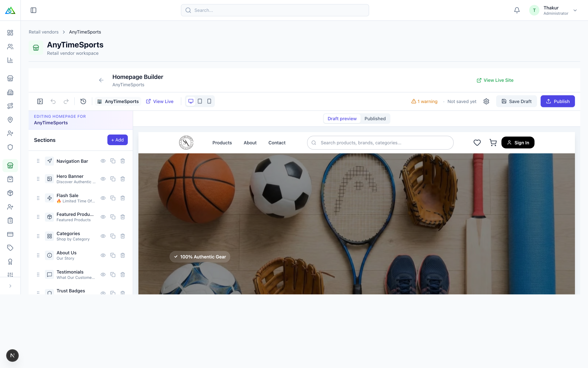Viewport: 588px width, 368px height.
Task: Select the Featured Products section row
Action: click(80, 217)
